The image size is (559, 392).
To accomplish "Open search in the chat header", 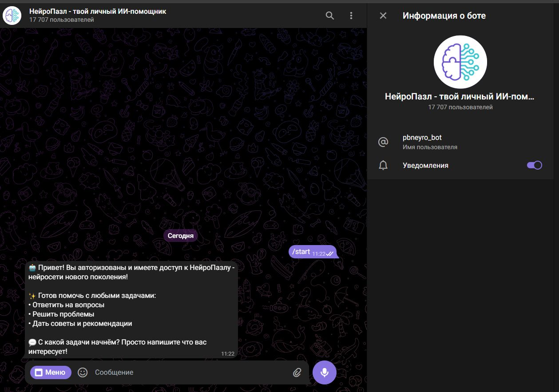I will pos(330,16).
